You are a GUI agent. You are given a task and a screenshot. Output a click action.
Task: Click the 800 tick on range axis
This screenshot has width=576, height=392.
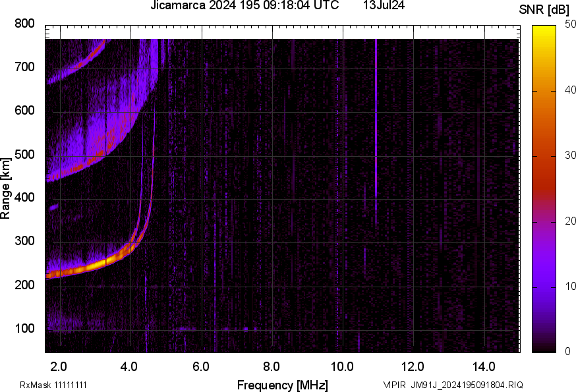24,24
